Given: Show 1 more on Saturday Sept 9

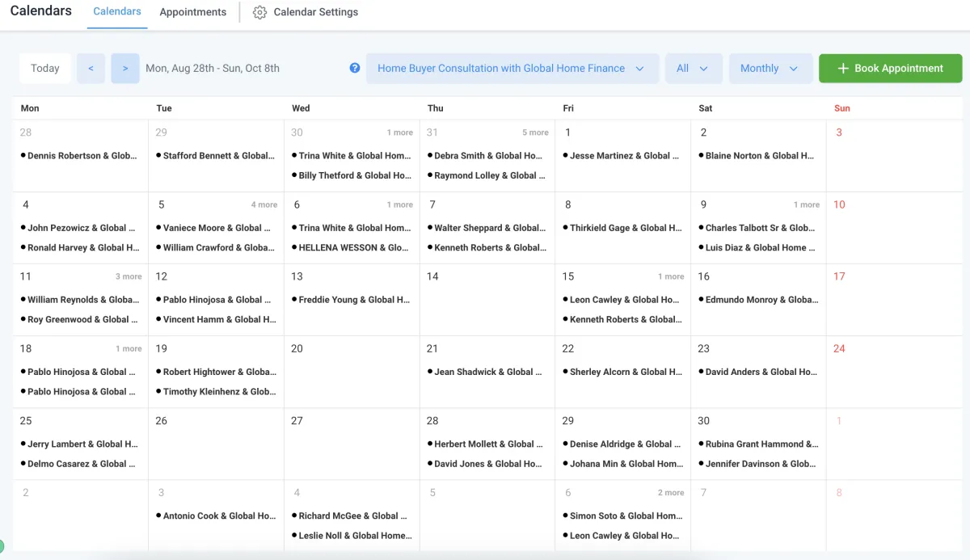Looking at the screenshot, I should (807, 204).
